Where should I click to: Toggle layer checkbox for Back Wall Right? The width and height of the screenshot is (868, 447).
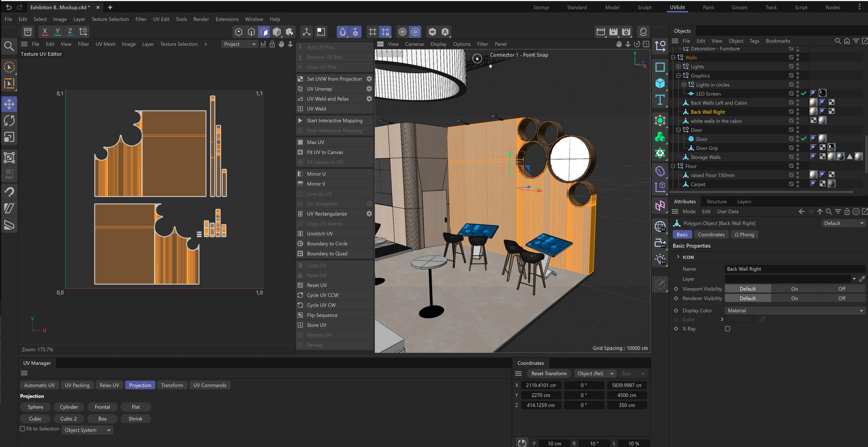tap(791, 112)
